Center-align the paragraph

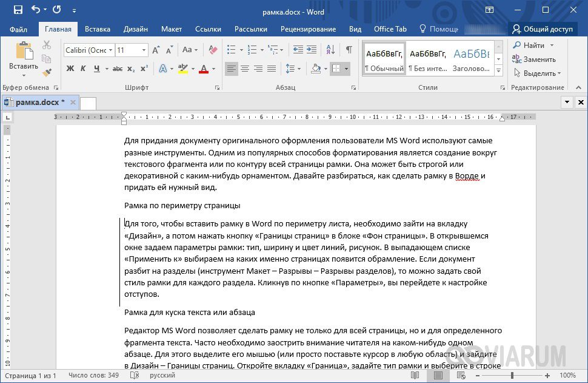tap(245, 69)
